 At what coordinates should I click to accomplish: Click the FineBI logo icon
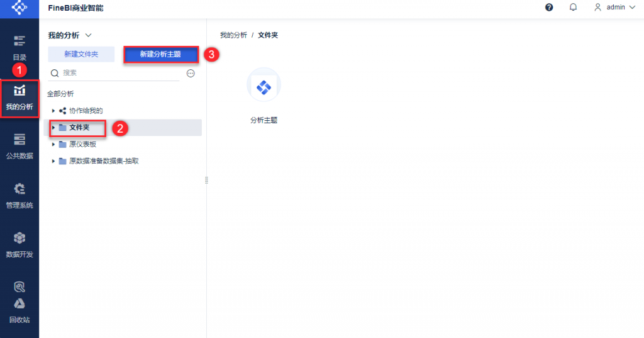click(19, 8)
